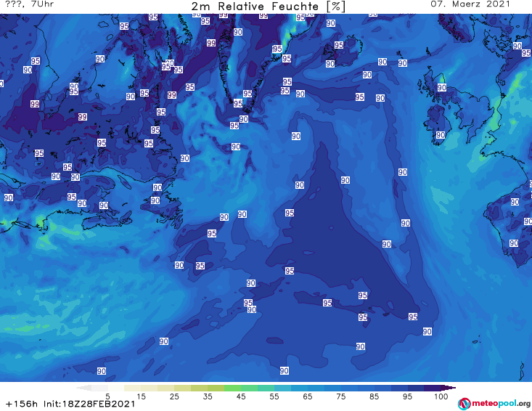Click the legend value '65'
The height and width of the screenshot is (411, 532).
point(308,396)
